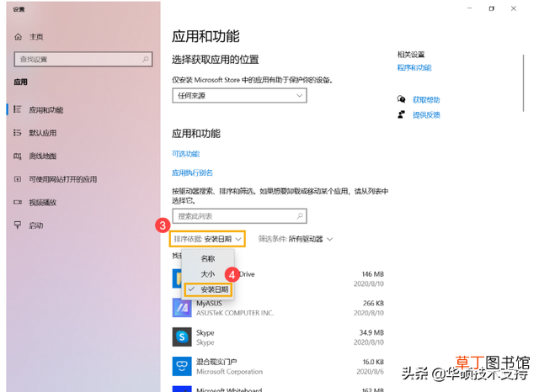Select the MyASUS app entry
Image resolution: width=539 pixels, height=392 pixels.
click(x=278, y=308)
